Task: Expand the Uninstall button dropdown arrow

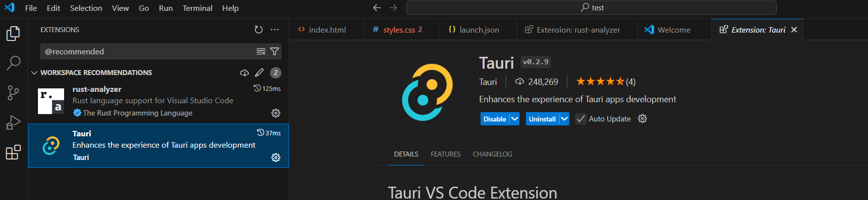Action: [564, 119]
